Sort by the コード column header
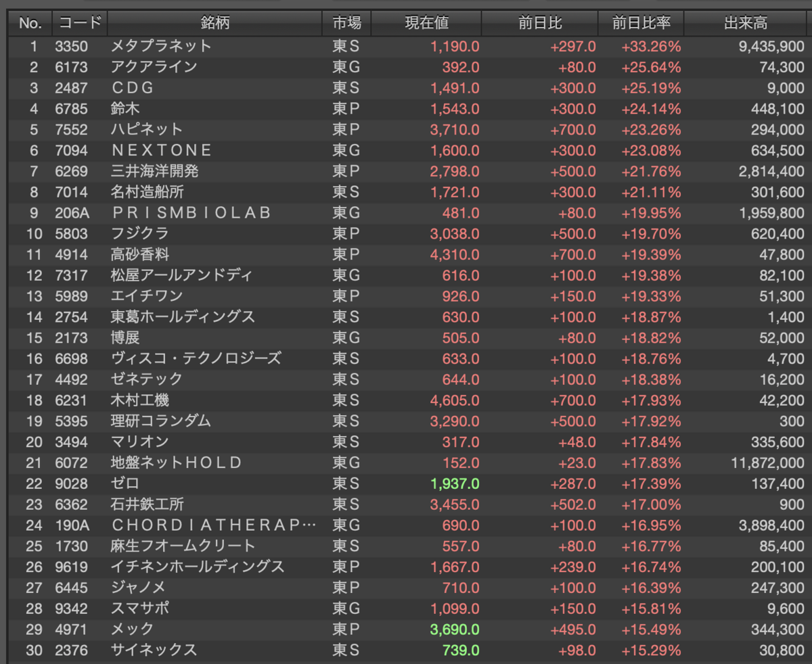The image size is (812, 664). [x=80, y=23]
